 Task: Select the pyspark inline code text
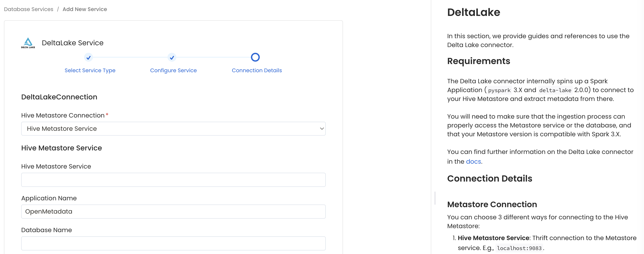[x=499, y=90]
